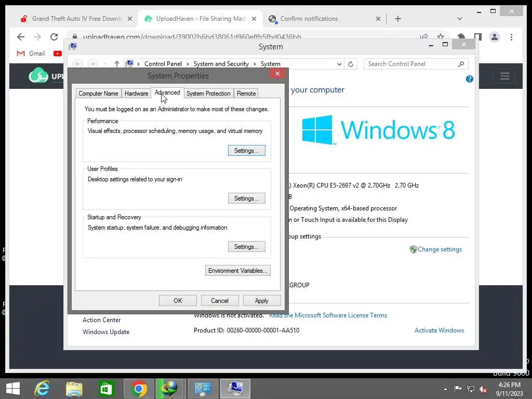Open Windows Store from taskbar

[x=106, y=389]
